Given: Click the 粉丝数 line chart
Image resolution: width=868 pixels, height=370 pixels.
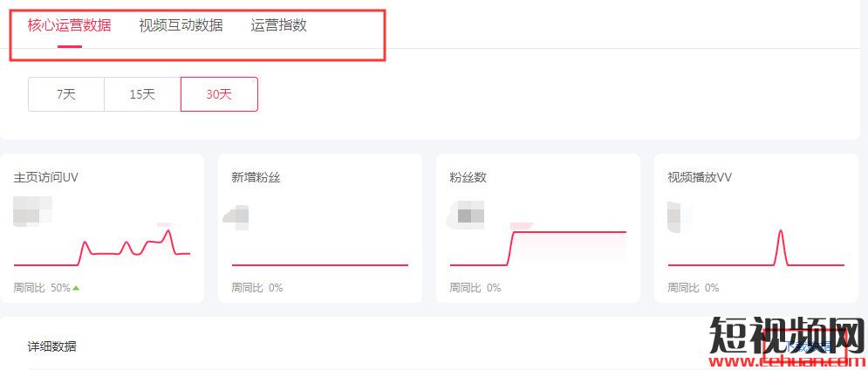Looking at the screenshot, I should (538, 247).
